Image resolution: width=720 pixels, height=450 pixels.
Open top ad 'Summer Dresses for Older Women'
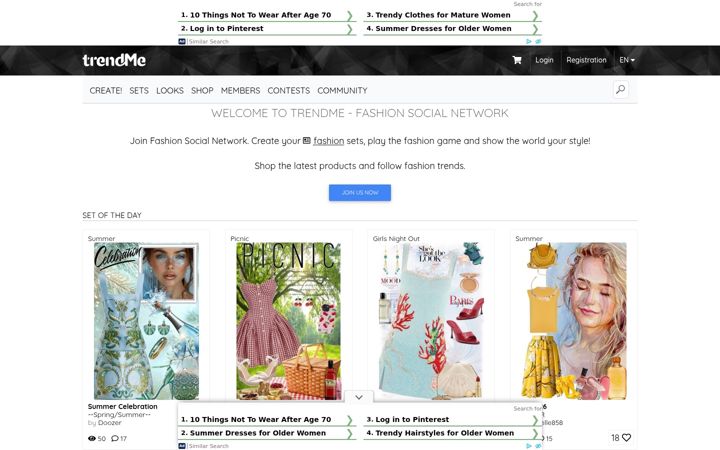(x=452, y=28)
